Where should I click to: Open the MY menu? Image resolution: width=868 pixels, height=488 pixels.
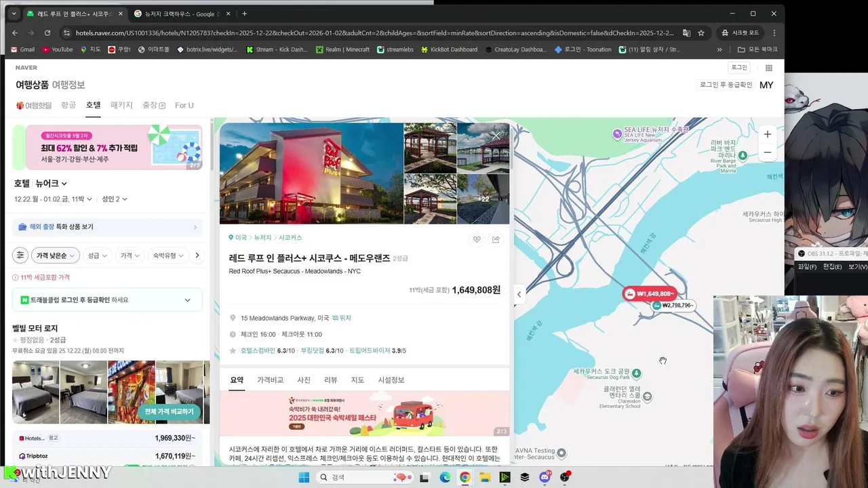[766, 85]
